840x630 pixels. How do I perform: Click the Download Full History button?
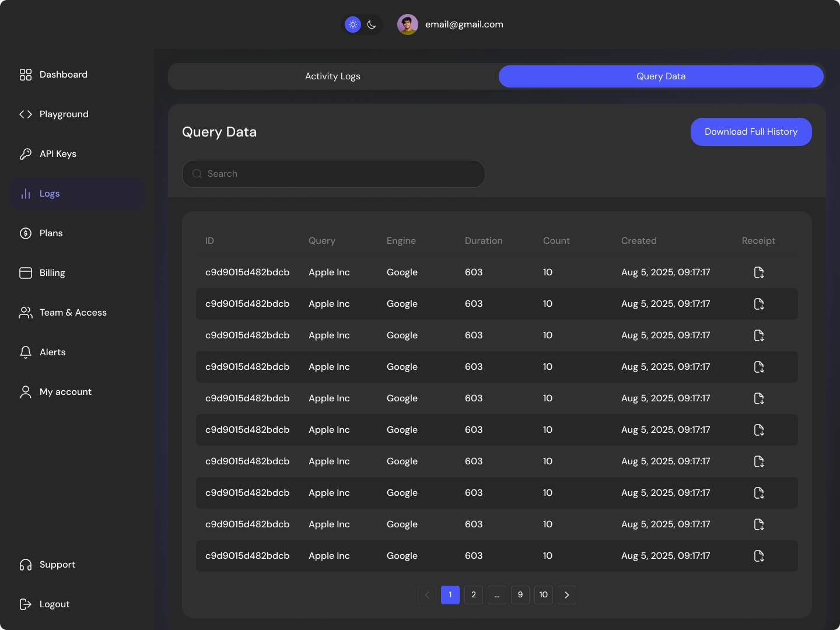(x=751, y=132)
